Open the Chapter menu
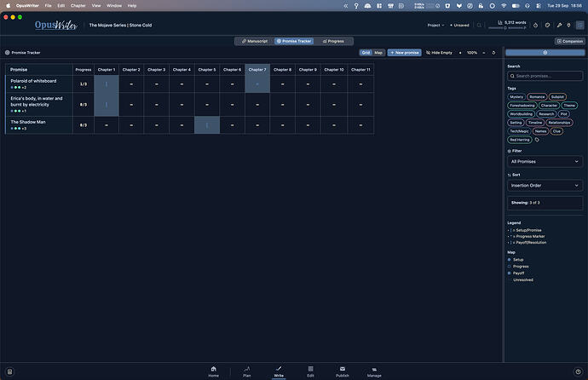Image resolution: width=588 pixels, height=380 pixels. tap(78, 6)
